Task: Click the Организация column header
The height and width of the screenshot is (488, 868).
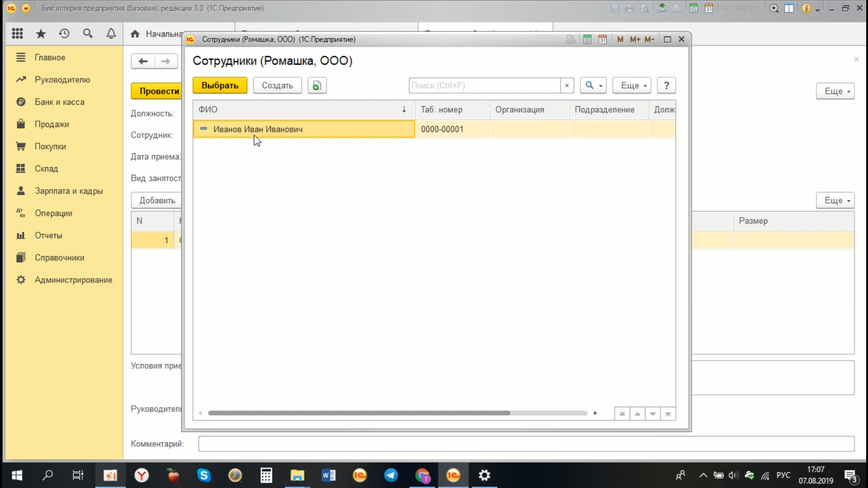Action: coord(530,110)
